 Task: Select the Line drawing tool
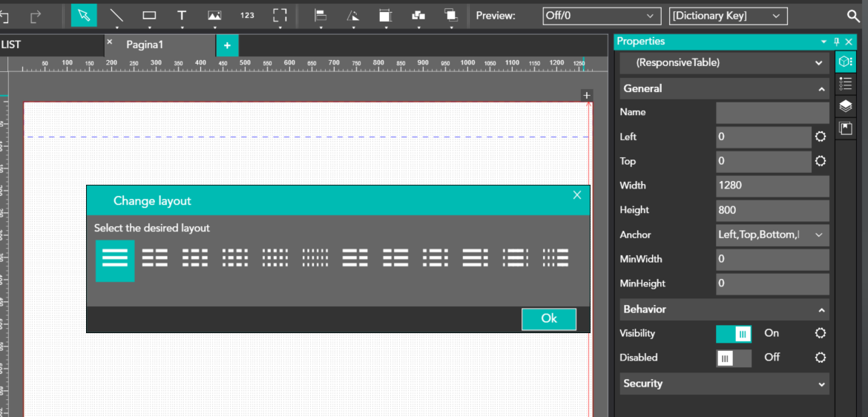tap(116, 16)
